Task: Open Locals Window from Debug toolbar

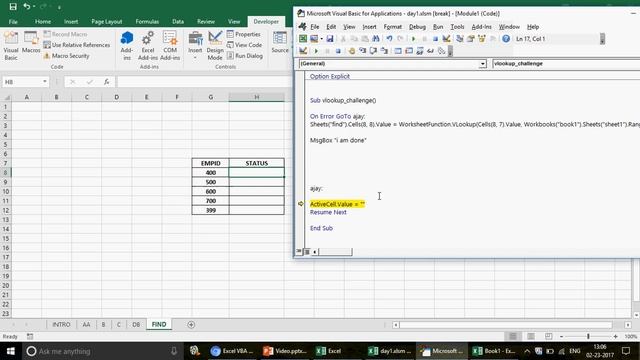Action: coord(398,51)
